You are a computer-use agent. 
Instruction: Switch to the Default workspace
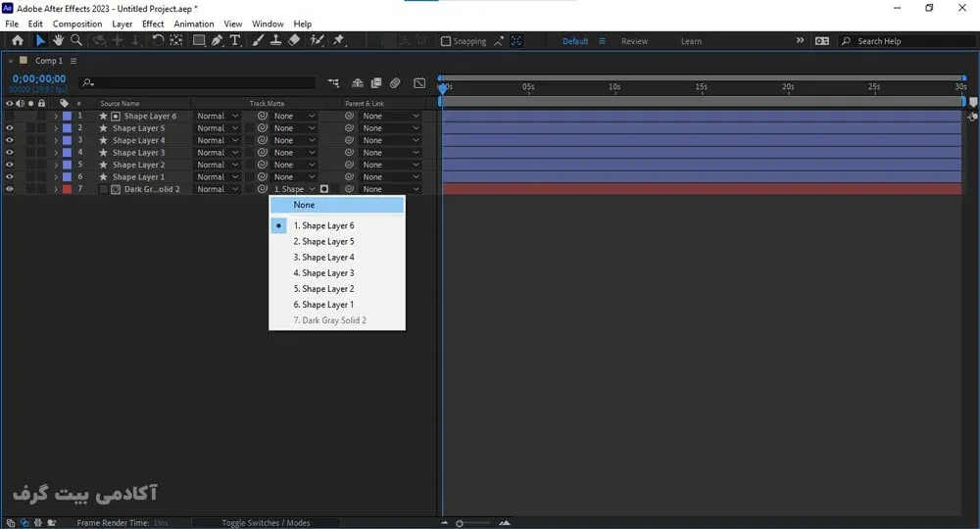point(575,41)
